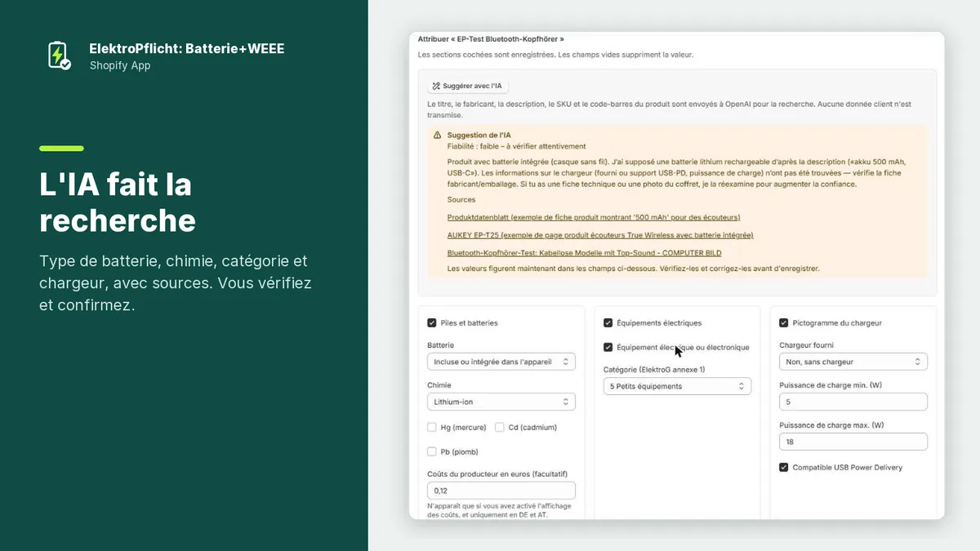Image resolution: width=980 pixels, height=551 pixels.
Task: Open the Chargeur fourni dropdown
Action: tap(853, 362)
